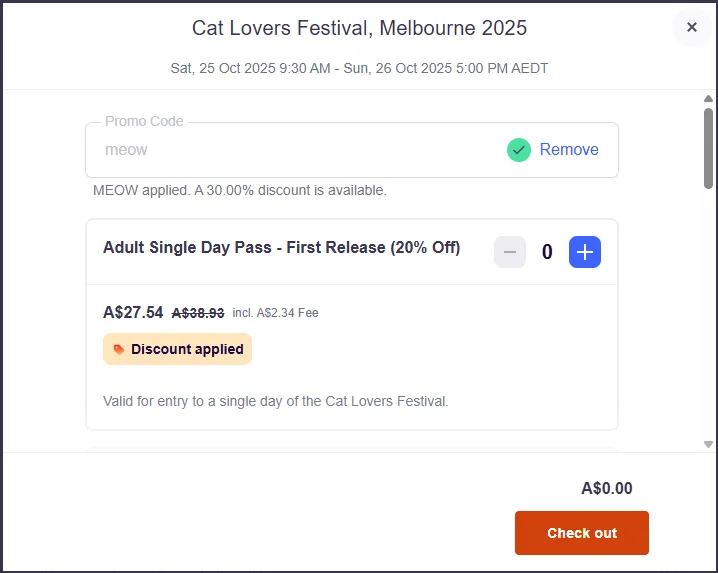
Task: Click the struck-through A$38.93 price
Action: (x=198, y=313)
